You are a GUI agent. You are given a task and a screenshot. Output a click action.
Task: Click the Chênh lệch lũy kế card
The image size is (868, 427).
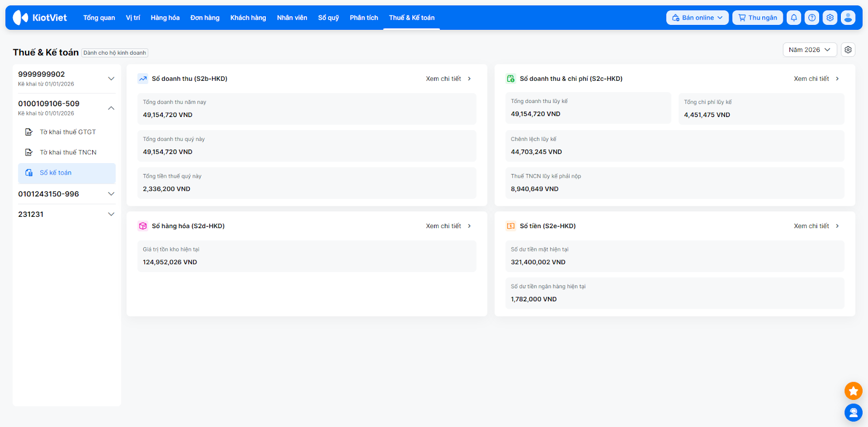point(675,146)
